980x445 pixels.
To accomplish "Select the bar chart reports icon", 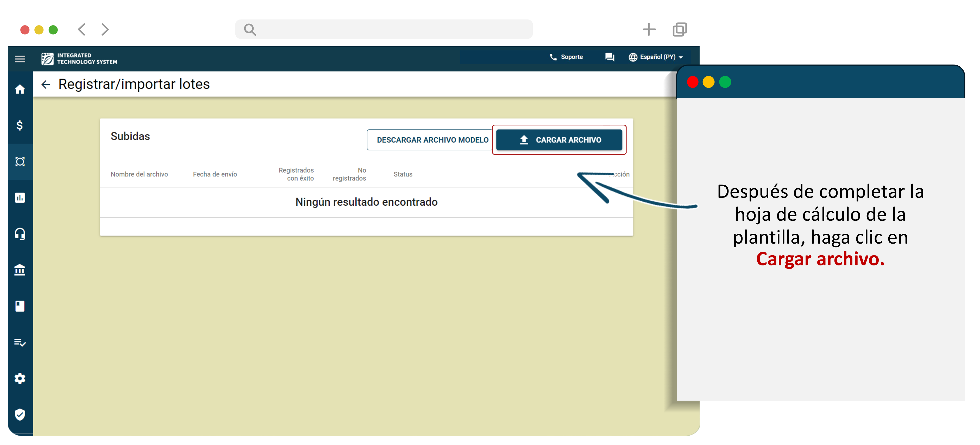I will (x=20, y=198).
